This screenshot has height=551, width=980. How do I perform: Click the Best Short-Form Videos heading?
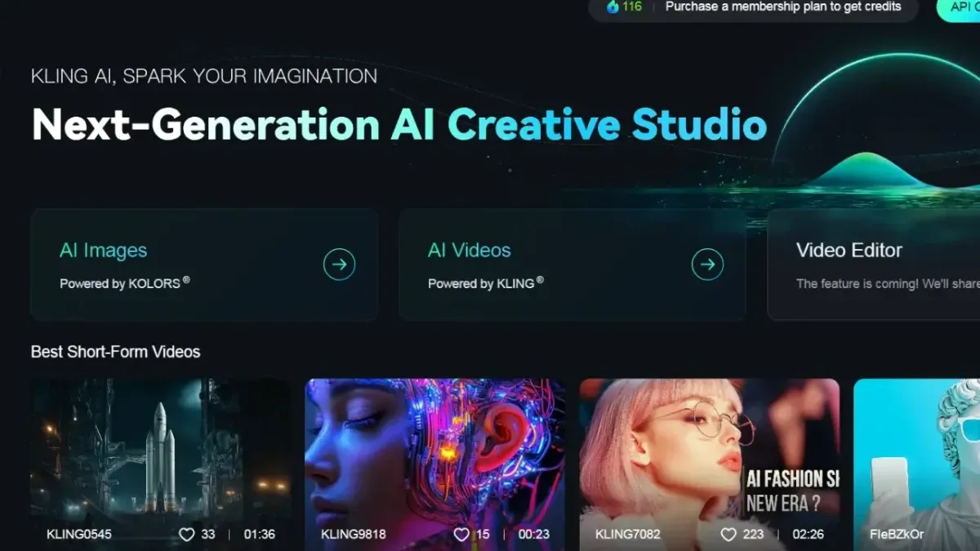pos(115,352)
